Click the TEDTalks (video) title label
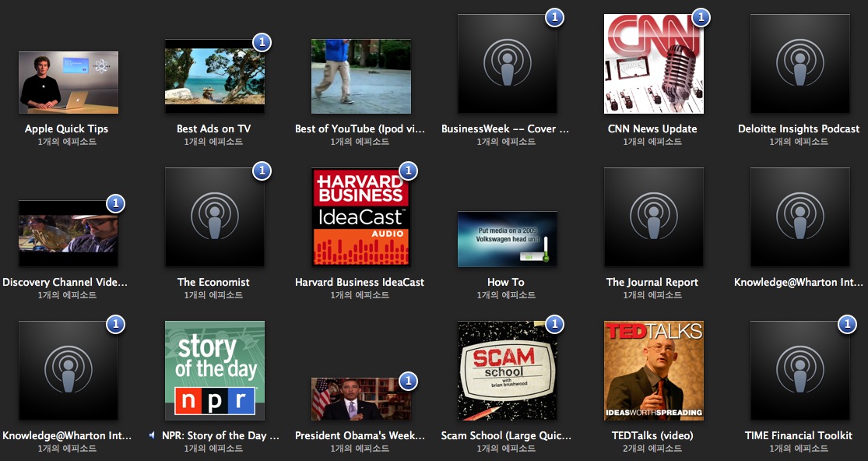The height and width of the screenshot is (461, 868). (653, 435)
